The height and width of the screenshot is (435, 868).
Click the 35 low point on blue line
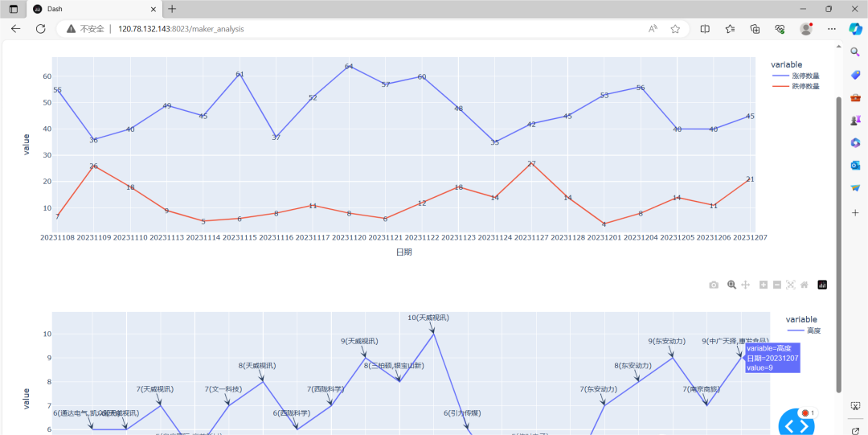pos(495,142)
